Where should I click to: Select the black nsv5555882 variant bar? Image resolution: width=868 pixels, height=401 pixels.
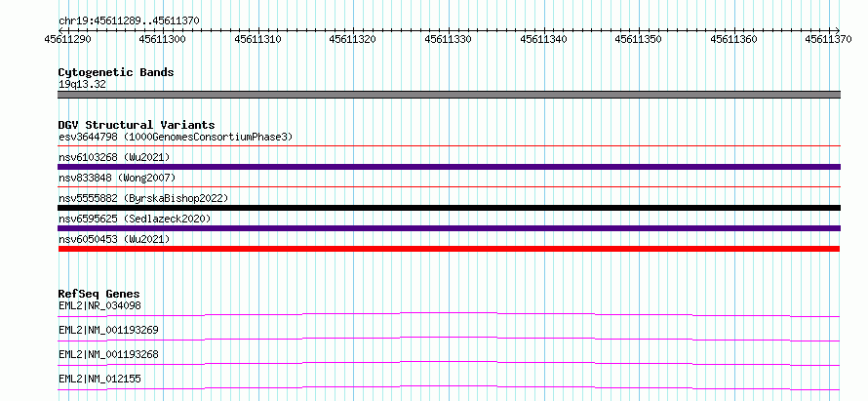[x=449, y=208]
